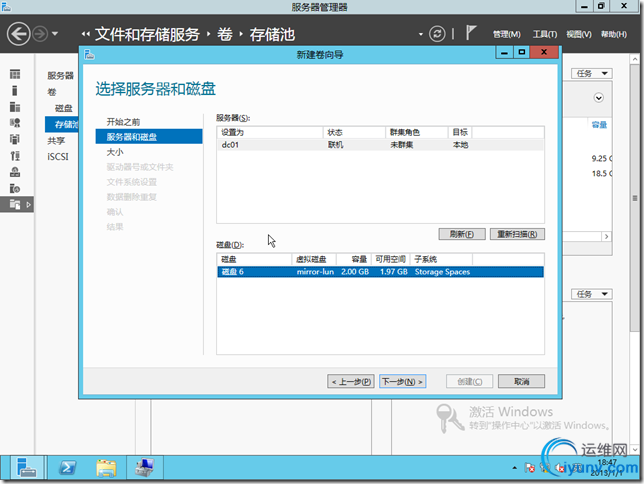Click 卷 in the breadcrumb path
This screenshot has height=484, width=644.
pyautogui.click(x=225, y=35)
